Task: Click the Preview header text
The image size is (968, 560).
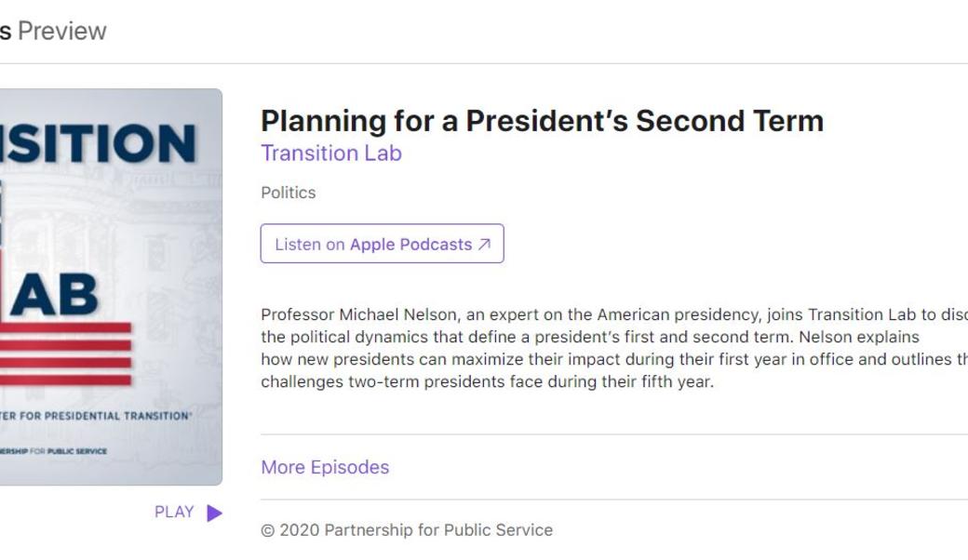Action: click(61, 31)
